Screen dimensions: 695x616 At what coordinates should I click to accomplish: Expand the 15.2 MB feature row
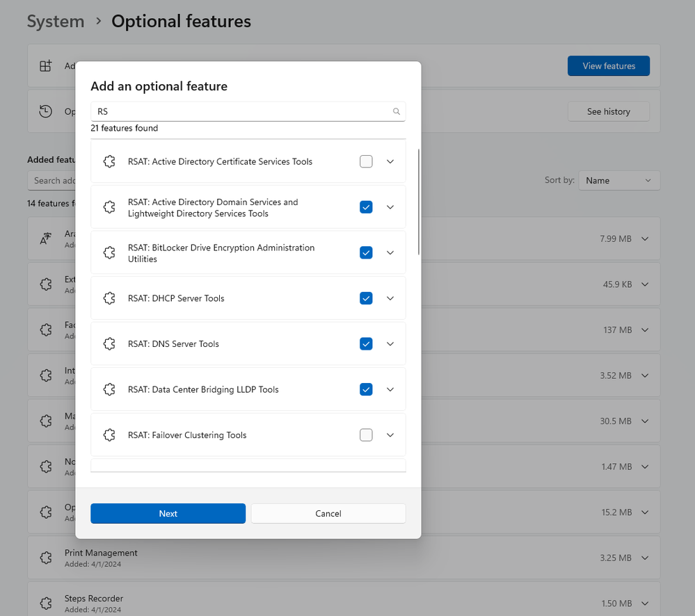(x=645, y=512)
